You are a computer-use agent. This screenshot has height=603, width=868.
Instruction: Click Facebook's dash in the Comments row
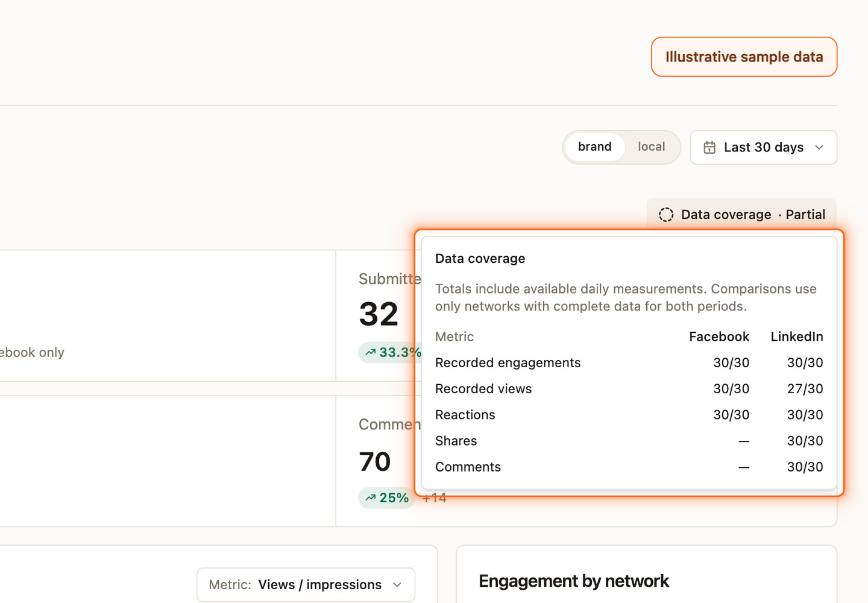(744, 467)
